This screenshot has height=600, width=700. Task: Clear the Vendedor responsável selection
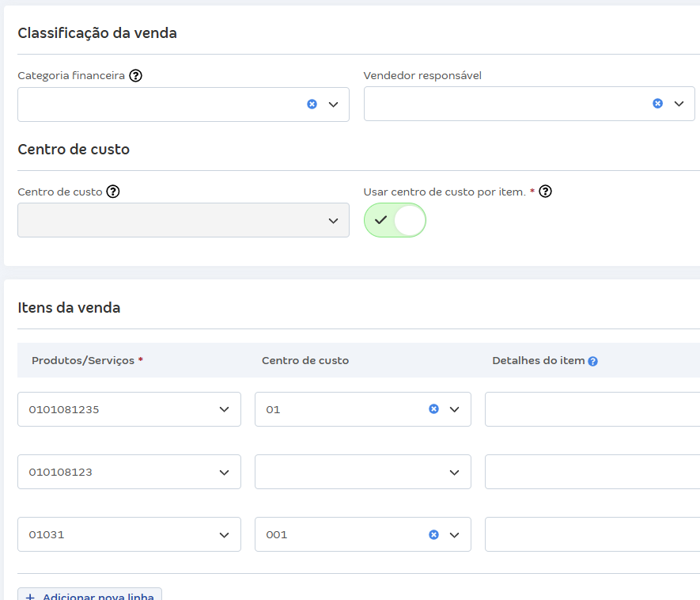pos(657,103)
